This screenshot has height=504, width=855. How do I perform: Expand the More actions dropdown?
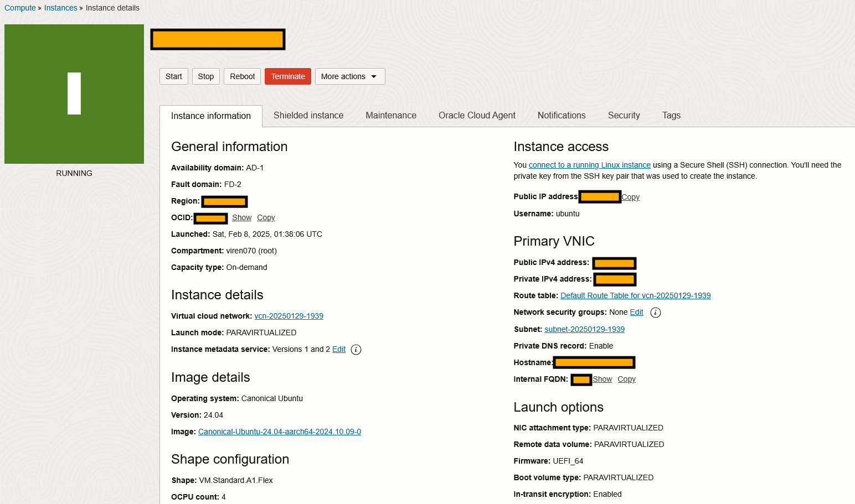pos(350,76)
